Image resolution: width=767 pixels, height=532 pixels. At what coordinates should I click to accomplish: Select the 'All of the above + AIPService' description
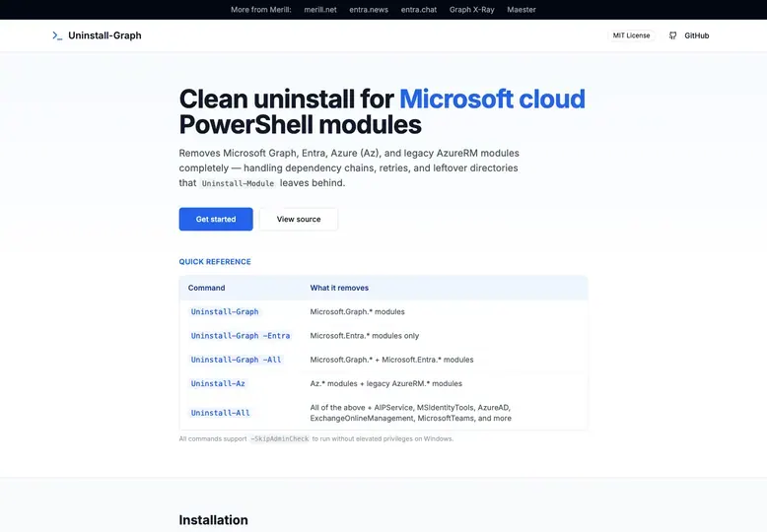pos(411,413)
